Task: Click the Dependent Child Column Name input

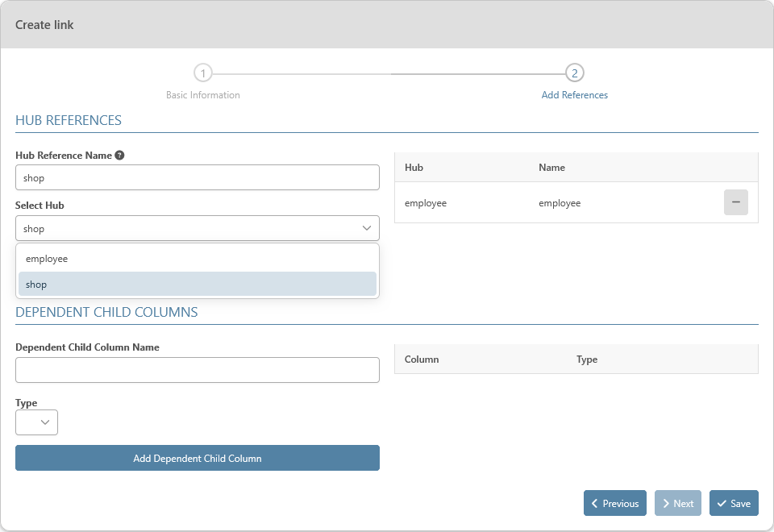Action: coord(197,370)
